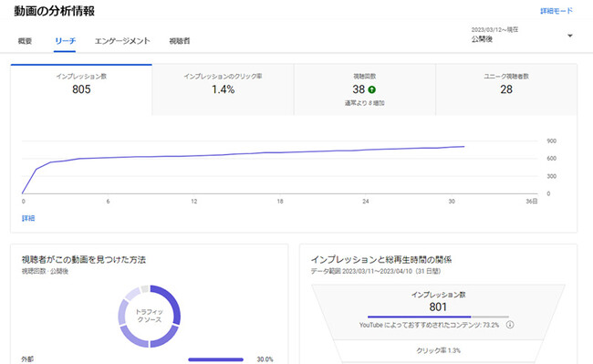The height and width of the screenshot is (364, 593).
Task: Select the インプレッションのクリック率 1.4% card
Action: pos(224,89)
